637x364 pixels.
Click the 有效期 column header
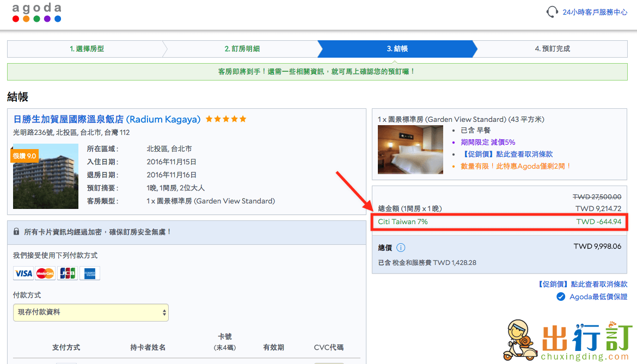pyautogui.click(x=273, y=347)
